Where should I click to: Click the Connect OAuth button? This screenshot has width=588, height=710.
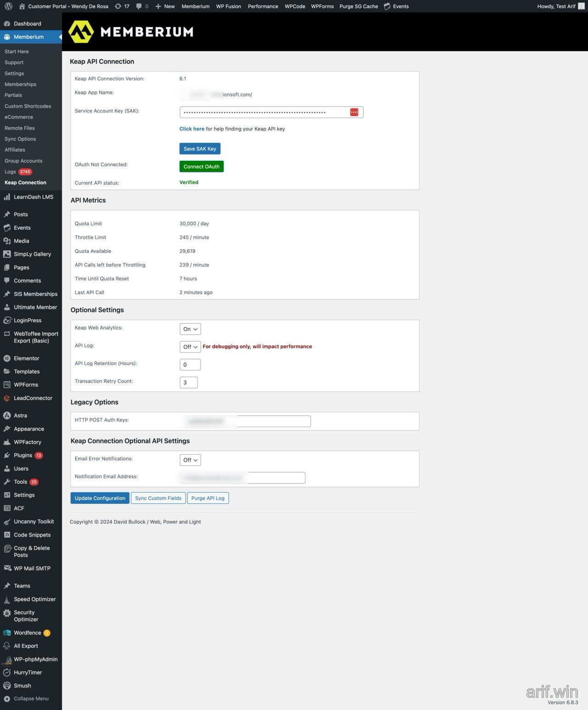tap(201, 166)
